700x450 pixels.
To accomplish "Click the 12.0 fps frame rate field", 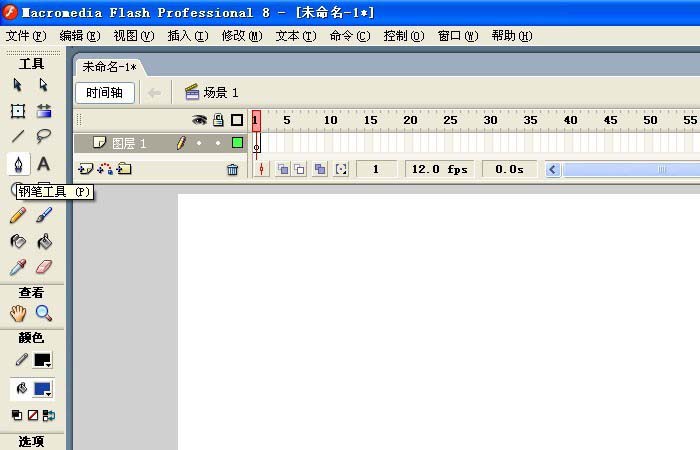I will (439, 169).
